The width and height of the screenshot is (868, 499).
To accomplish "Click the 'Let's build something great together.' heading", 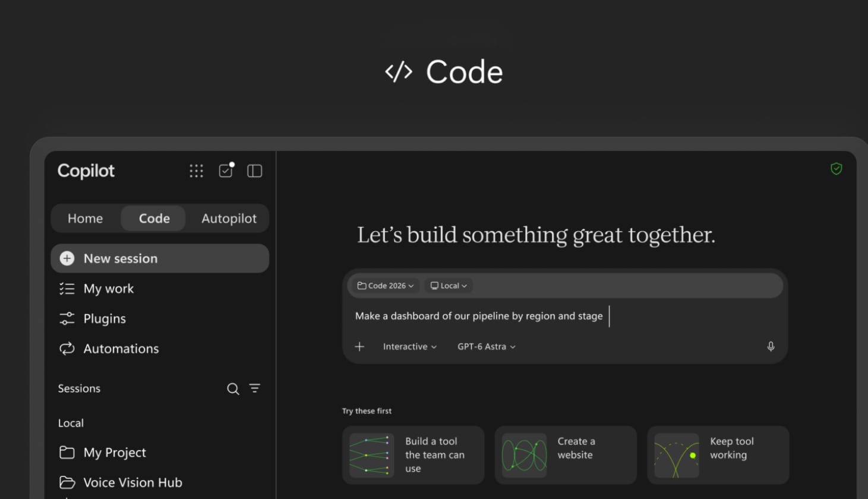I will 536,235.
